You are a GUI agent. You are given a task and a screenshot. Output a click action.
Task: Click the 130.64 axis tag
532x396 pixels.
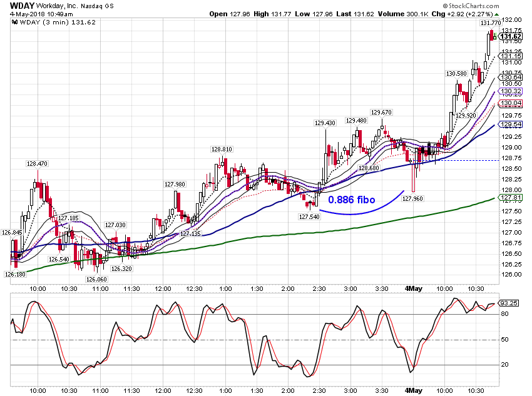point(510,78)
